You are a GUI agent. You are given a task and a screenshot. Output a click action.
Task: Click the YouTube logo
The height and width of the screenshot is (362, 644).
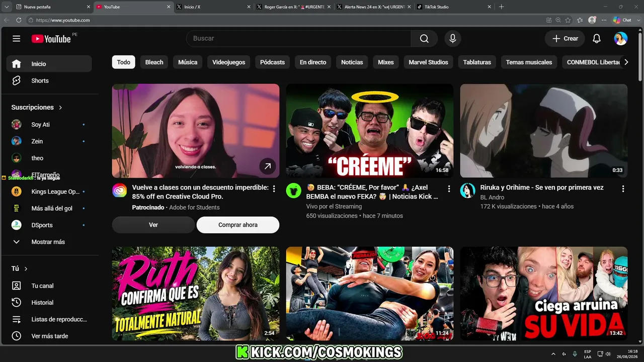[x=51, y=39]
